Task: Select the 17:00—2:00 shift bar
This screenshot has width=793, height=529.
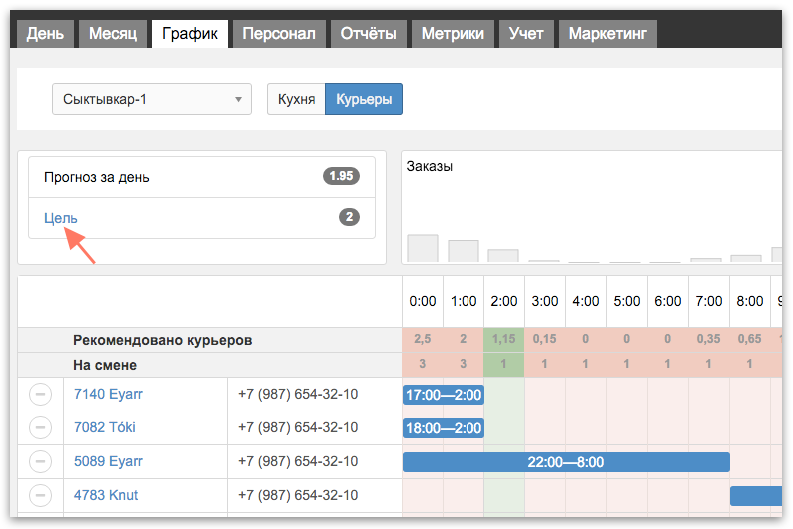Action: pyautogui.click(x=444, y=395)
